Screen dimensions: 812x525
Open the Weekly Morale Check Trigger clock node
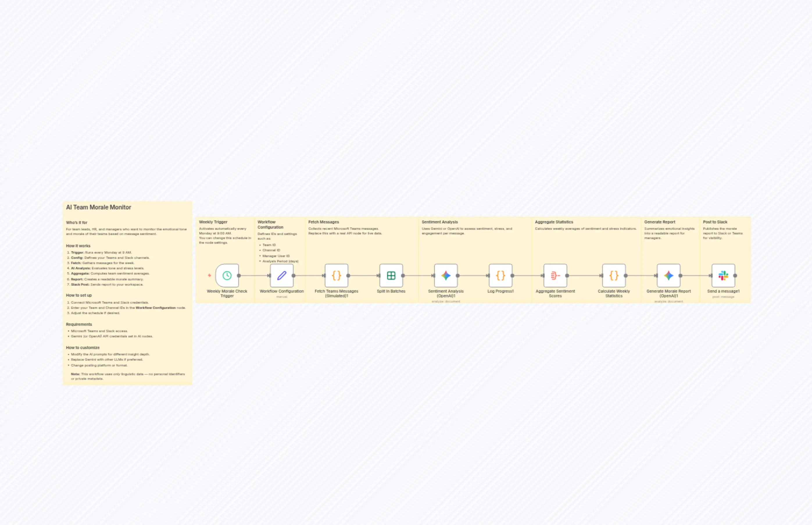point(227,275)
